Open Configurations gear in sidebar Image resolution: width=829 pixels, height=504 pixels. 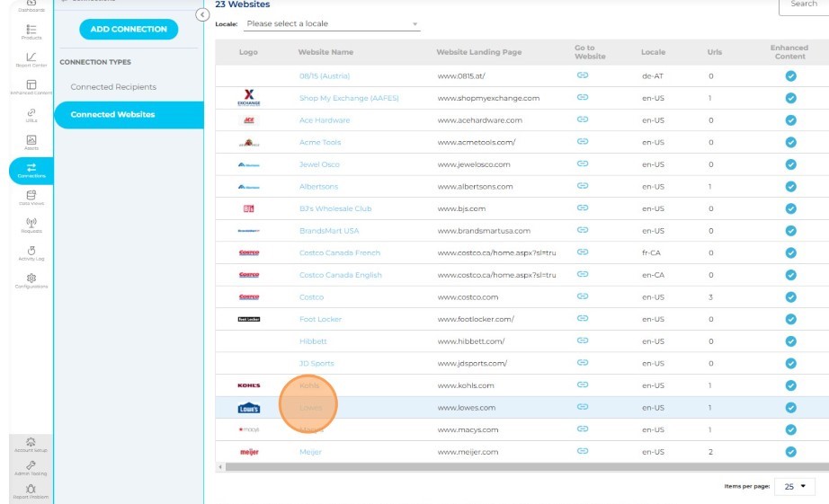pos(31,281)
